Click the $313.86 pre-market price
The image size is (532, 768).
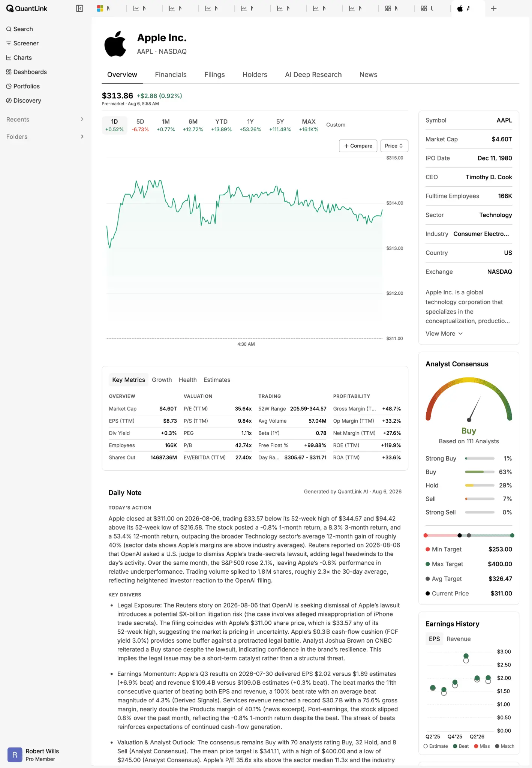coord(117,96)
